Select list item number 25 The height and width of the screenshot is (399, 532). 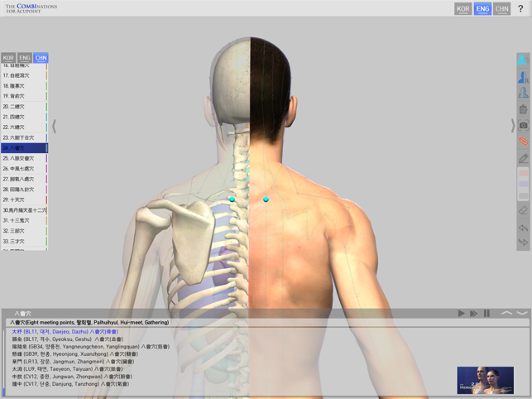click(24, 158)
